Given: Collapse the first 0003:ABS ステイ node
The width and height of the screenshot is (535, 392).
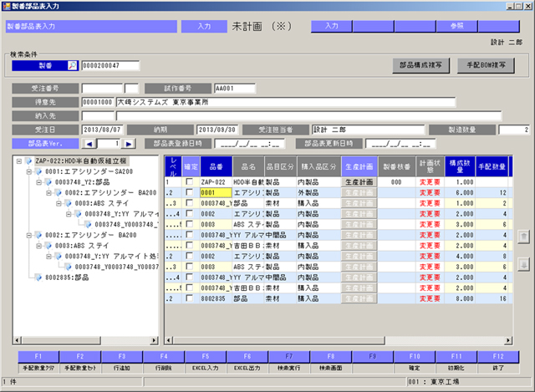Looking at the screenshot, I should pos(59,203).
